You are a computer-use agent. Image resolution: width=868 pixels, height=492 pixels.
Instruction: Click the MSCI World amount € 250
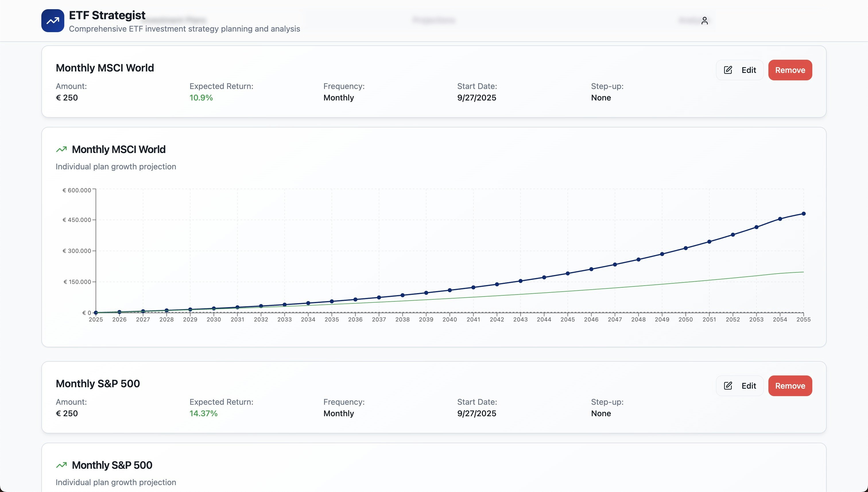(67, 98)
